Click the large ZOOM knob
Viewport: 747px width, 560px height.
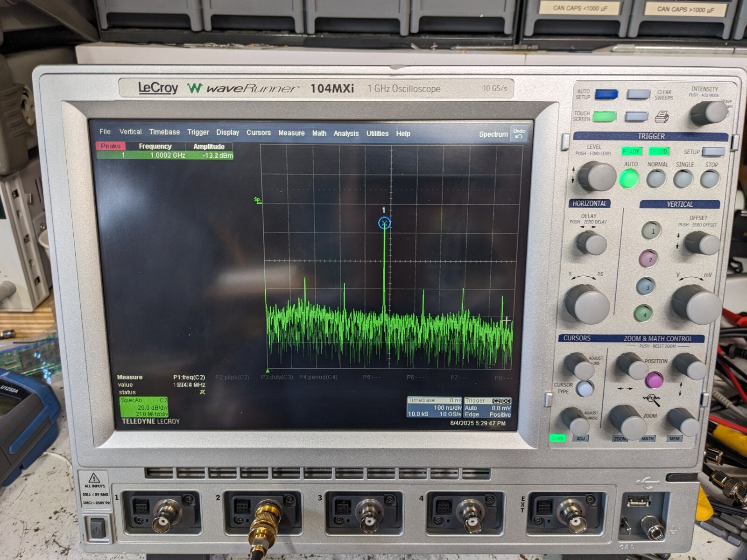coord(627,422)
